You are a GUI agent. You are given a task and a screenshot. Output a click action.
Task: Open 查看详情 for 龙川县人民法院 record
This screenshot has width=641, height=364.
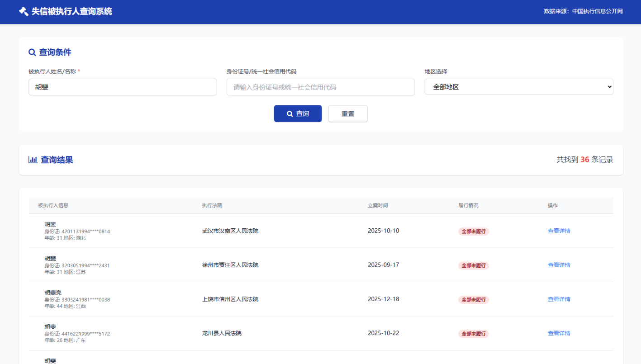pos(559,333)
